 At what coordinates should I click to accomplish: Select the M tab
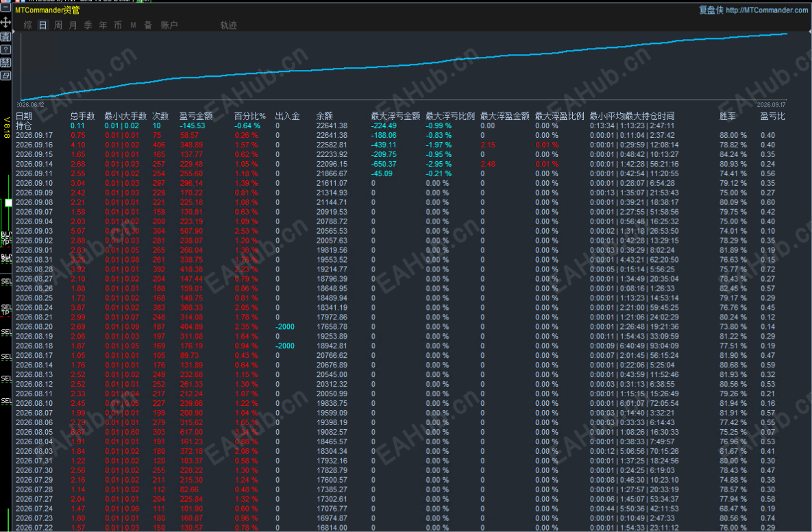(133, 25)
